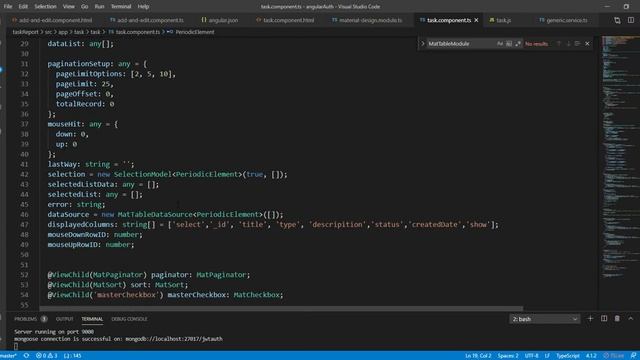Viewport: 640px width, 360px height.
Task: Click 'displayedColumns' on line 47
Action: point(81,224)
